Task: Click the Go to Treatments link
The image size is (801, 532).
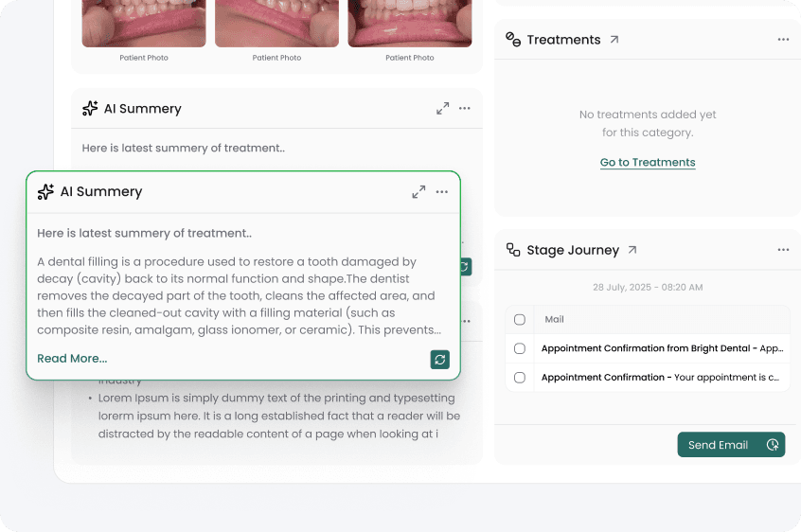Action: click(x=648, y=163)
